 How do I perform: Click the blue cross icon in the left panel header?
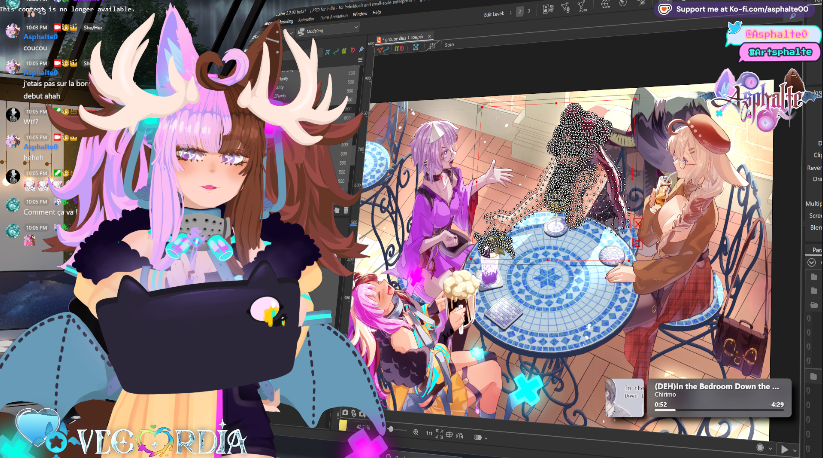[328, 52]
